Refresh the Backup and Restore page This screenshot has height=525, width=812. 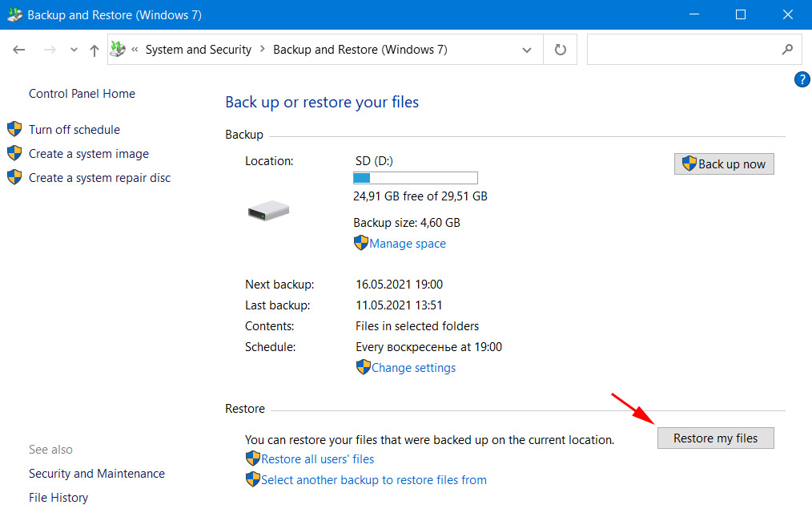pos(561,50)
